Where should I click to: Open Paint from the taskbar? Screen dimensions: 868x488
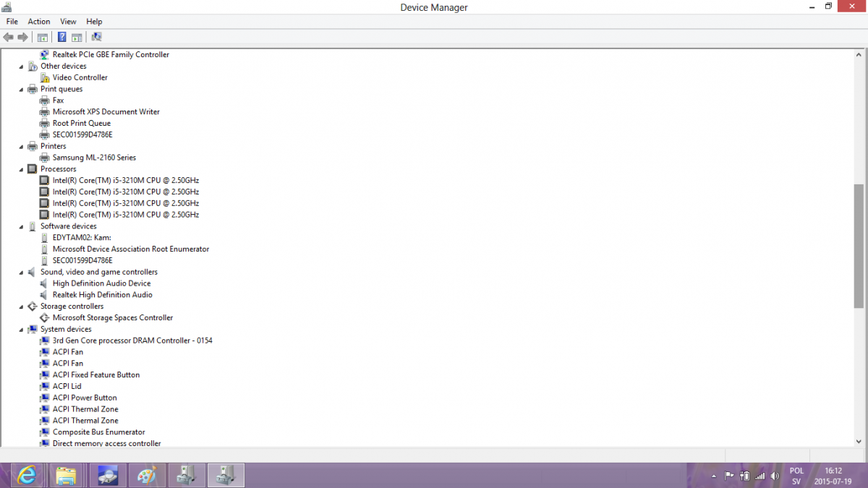pos(147,475)
